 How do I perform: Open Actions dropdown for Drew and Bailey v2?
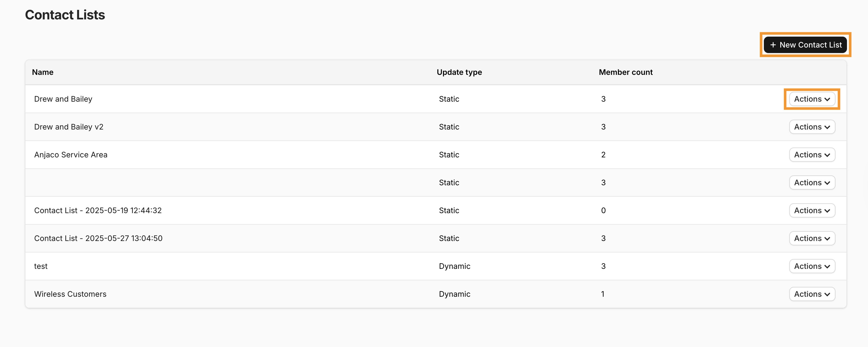click(x=812, y=127)
